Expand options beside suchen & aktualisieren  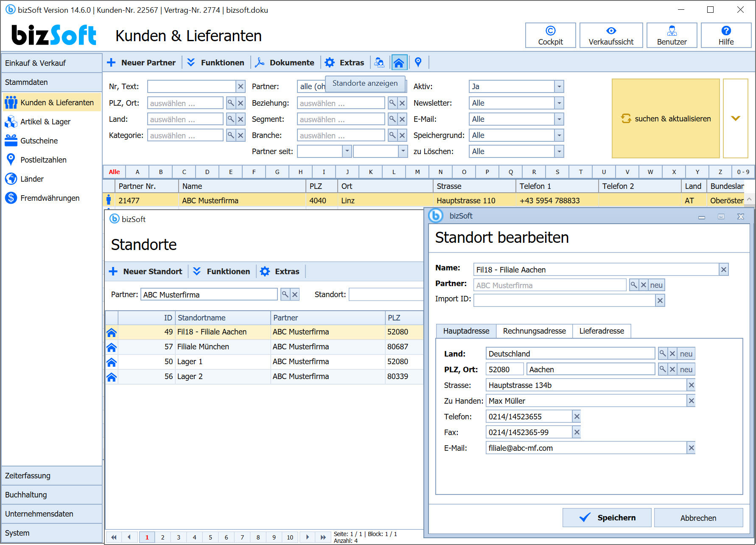pyautogui.click(x=735, y=118)
